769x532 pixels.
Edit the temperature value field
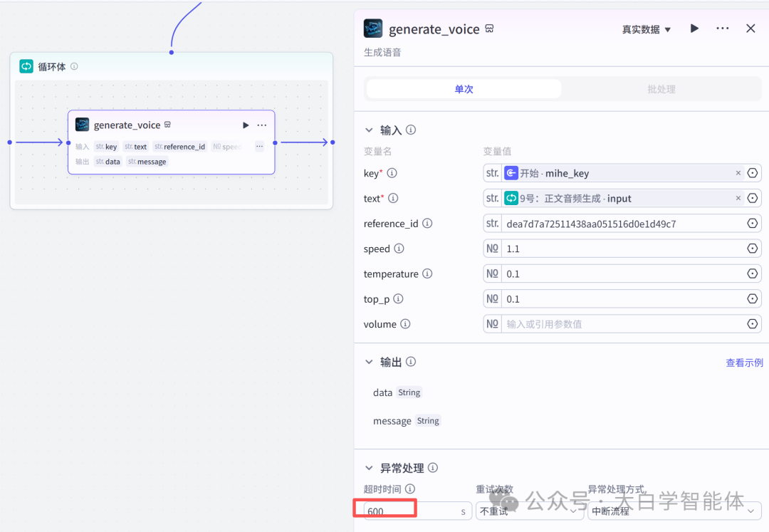point(623,273)
